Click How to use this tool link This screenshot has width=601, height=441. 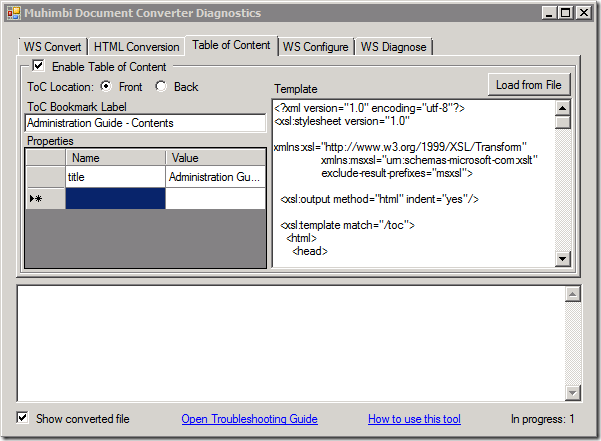click(414, 419)
